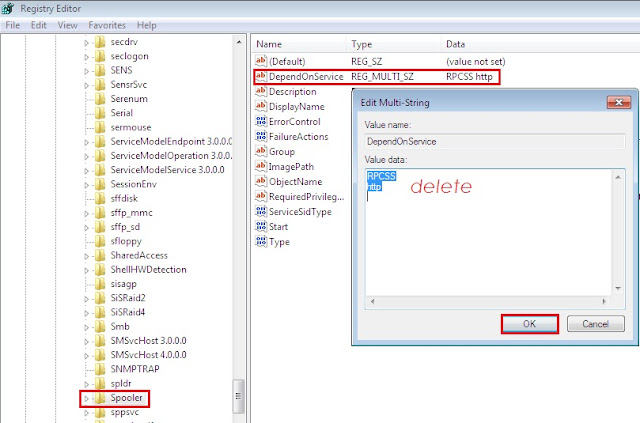Confirm the Edit Multi-String dialog with OK
The height and width of the screenshot is (423, 640).
tap(529, 324)
